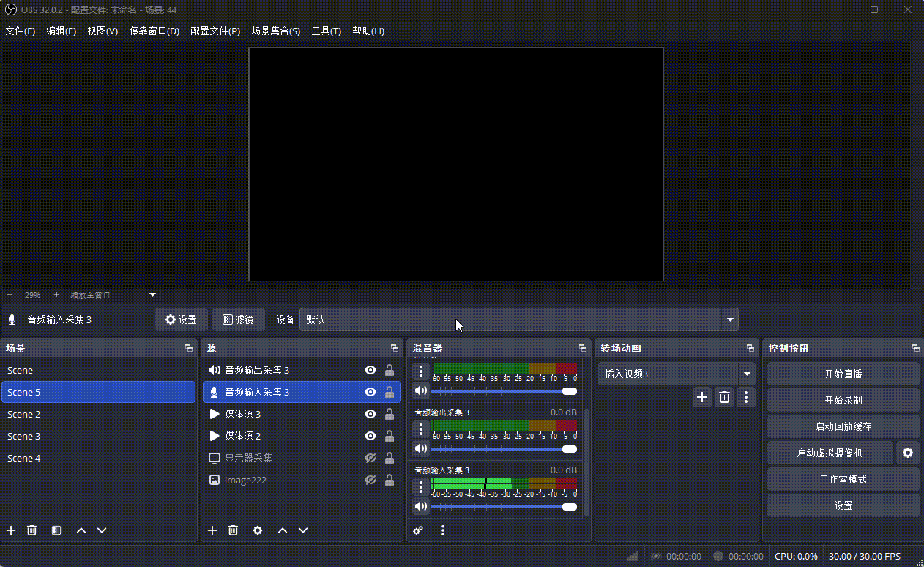This screenshot has width=924, height=567.
Task: Open the audio filters for 音频输入采集 3
Action: tap(238, 319)
